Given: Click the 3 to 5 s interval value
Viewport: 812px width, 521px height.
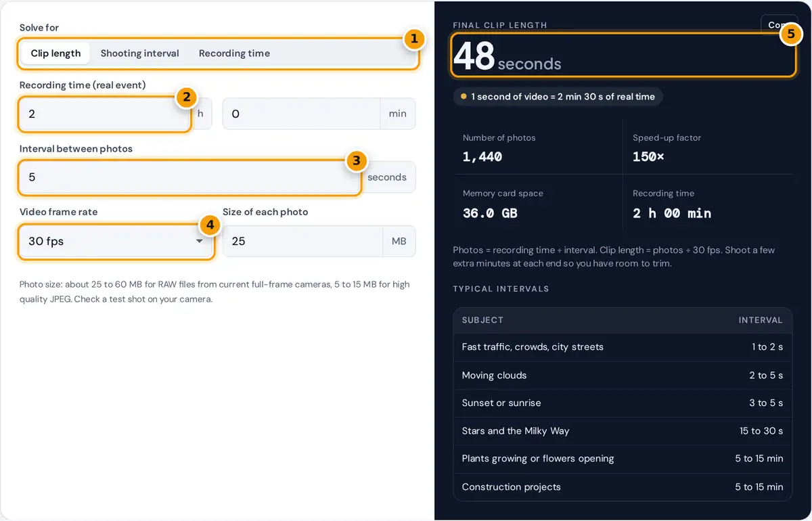Looking at the screenshot, I should click(x=766, y=403).
